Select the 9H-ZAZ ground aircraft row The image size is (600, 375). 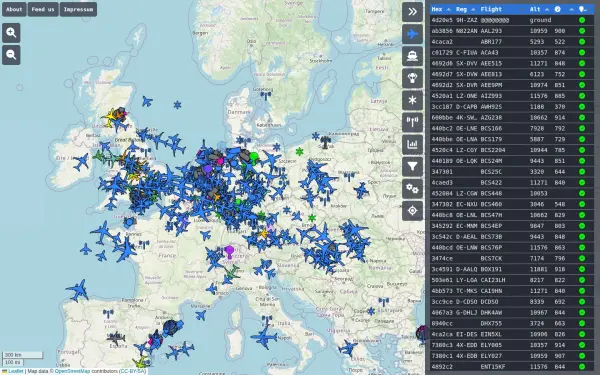[512, 20]
